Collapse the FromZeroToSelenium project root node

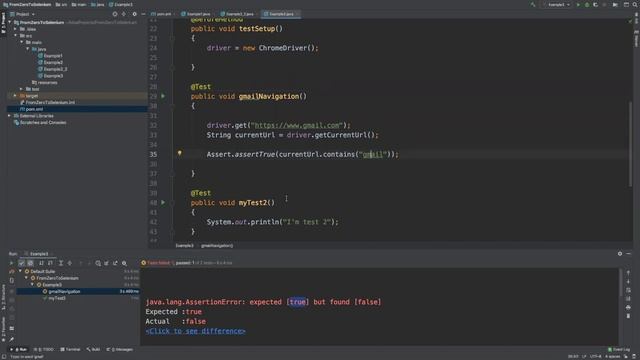tap(10, 22)
